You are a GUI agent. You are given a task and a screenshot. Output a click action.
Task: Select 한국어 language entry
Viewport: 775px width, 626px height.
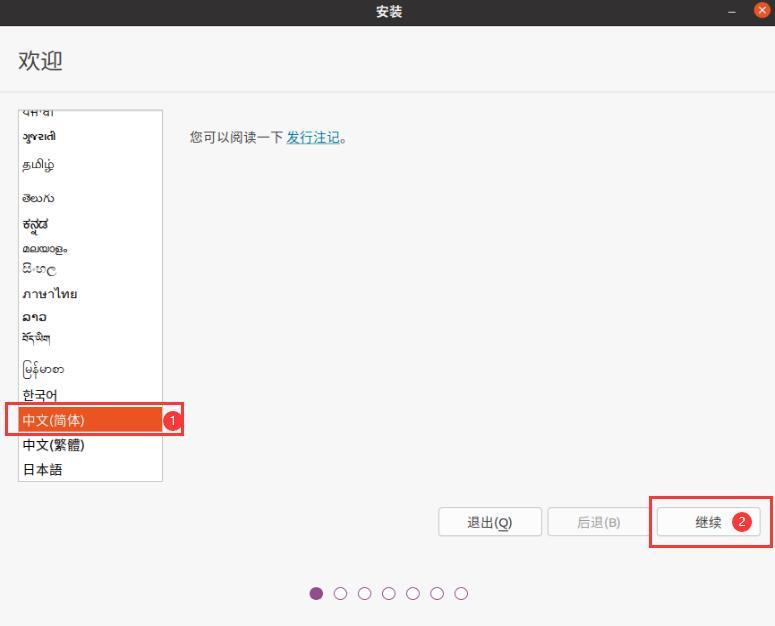pyautogui.click(x=90, y=395)
